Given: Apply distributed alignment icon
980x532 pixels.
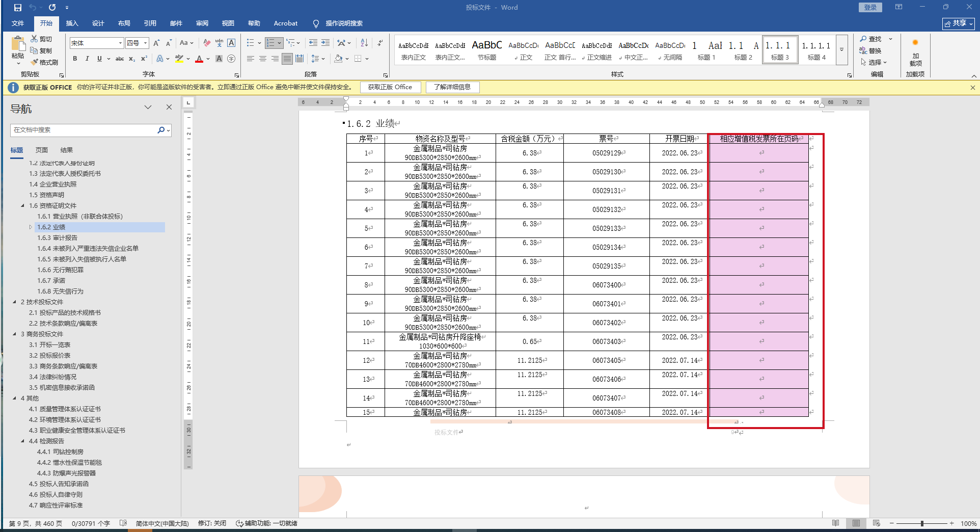Looking at the screenshot, I should (300, 59).
